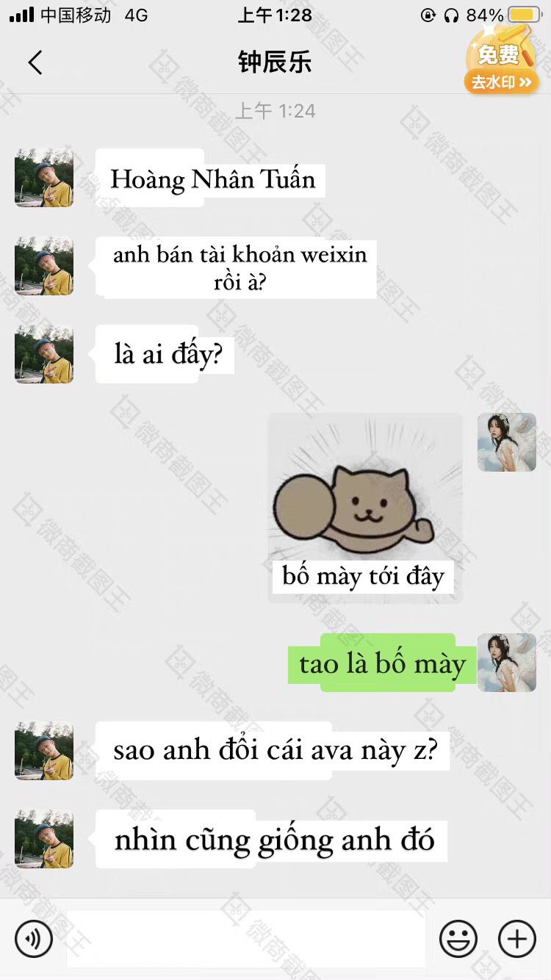This screenshot has height=980, width=551.
Task: Open the emoji smiley picker
Action: (x=458, y=938)
